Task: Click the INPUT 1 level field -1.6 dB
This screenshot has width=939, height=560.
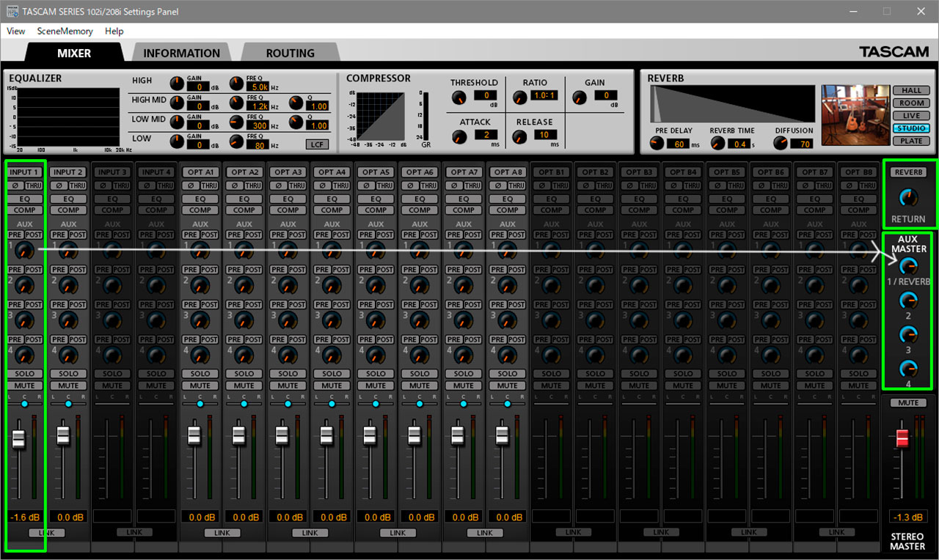Action: 24,517
